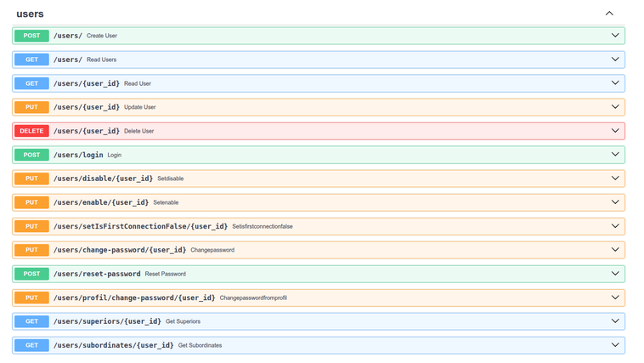This screenshot has height=363, width=644.
Task: Open the /users/change-password/{user_id} path
Action: (x=119, y=250)
